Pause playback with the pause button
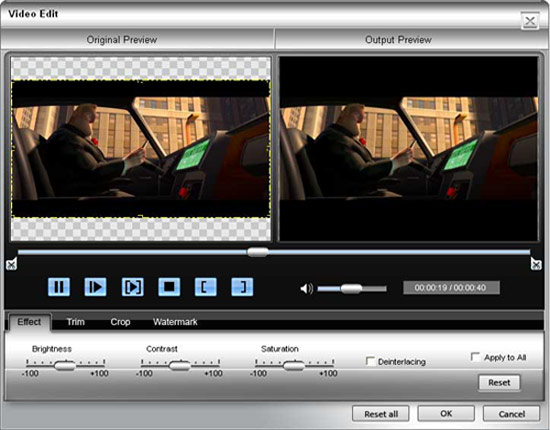This screenshot has height=430, width=550. pos(59,287)
